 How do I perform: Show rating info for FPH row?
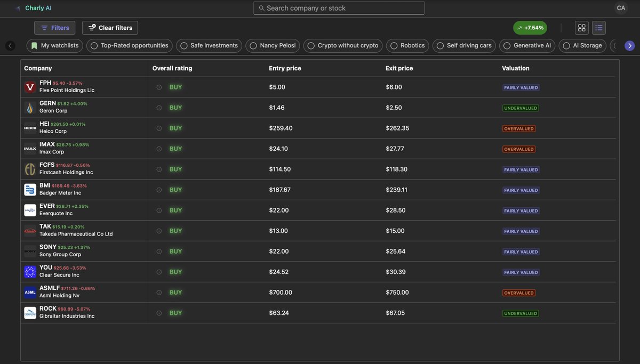pos(159,87)
